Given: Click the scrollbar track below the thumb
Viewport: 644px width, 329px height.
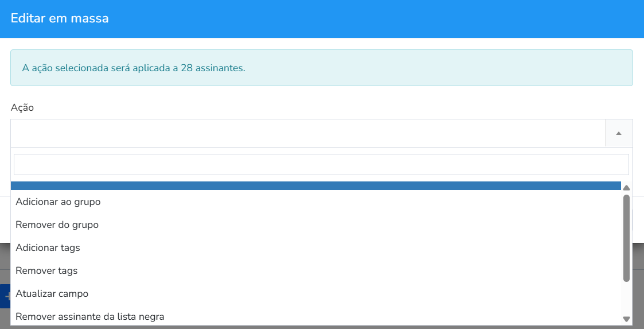Looking at the screenshot, I should click(626, 299).
